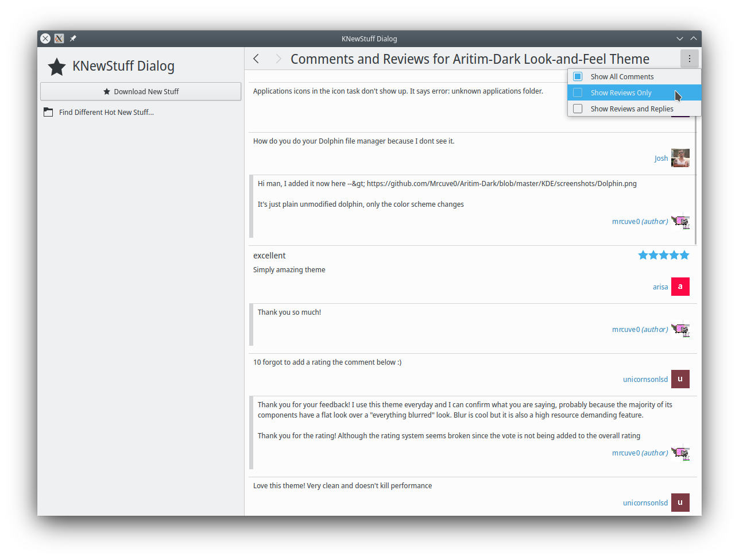Click the folder icon beside Find Different Hot New Stuff
Screen dimensions: 739x560
48,113
